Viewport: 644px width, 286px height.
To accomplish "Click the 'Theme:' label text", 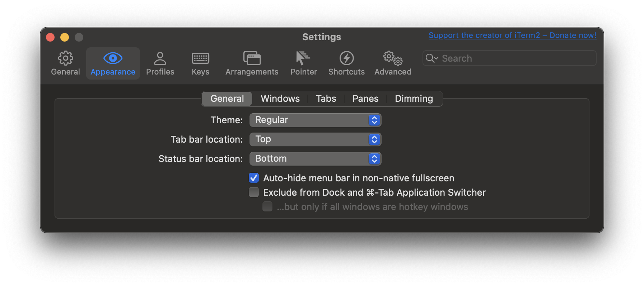I will coord(227,120).
